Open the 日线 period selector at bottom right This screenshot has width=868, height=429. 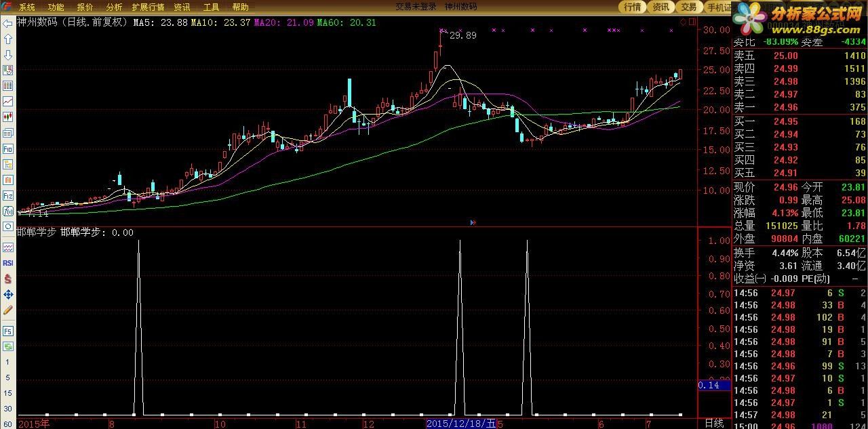(x=714, y=424)
